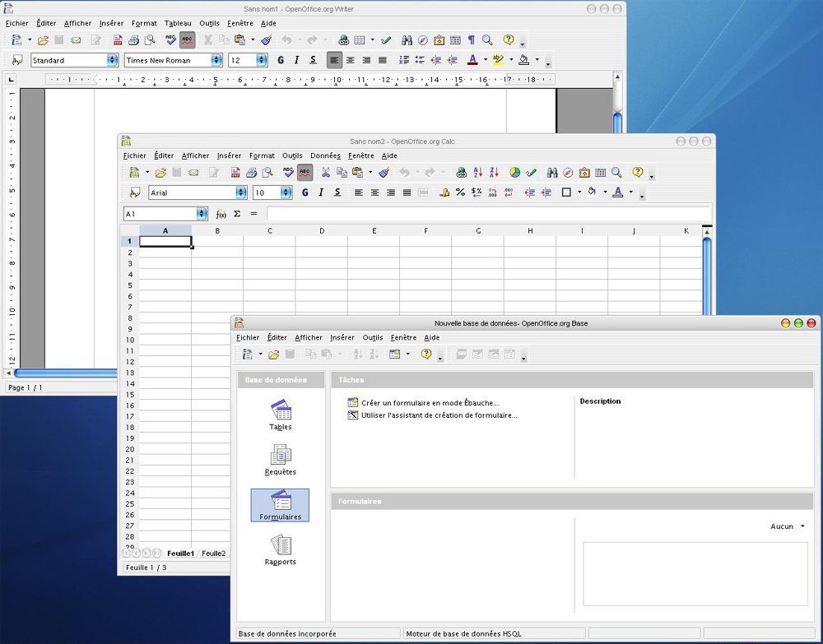This screenshot has height=644, width=823.
Task: Click the Copy icon in Calc toolbar
Action: 342,173
